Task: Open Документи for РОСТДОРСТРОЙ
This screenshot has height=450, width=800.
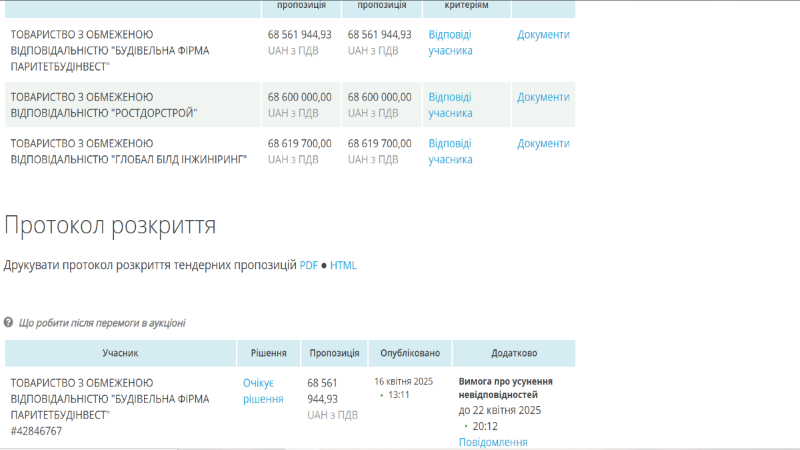Action: pyautogui.click(x=543, y=97)
